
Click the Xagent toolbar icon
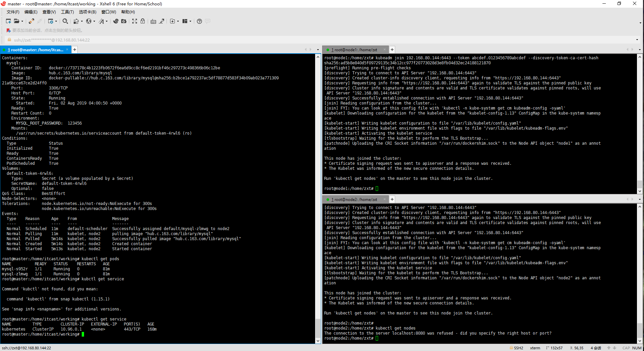click(124, 21)
